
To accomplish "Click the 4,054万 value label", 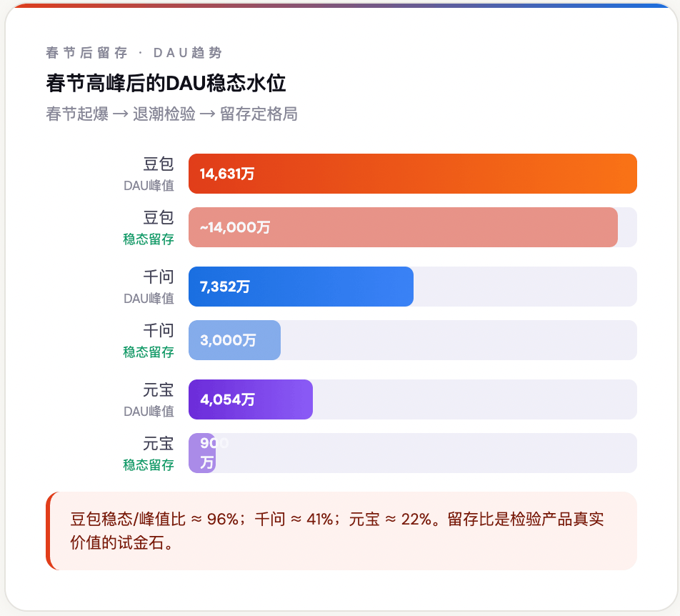I will pos(227,399).
